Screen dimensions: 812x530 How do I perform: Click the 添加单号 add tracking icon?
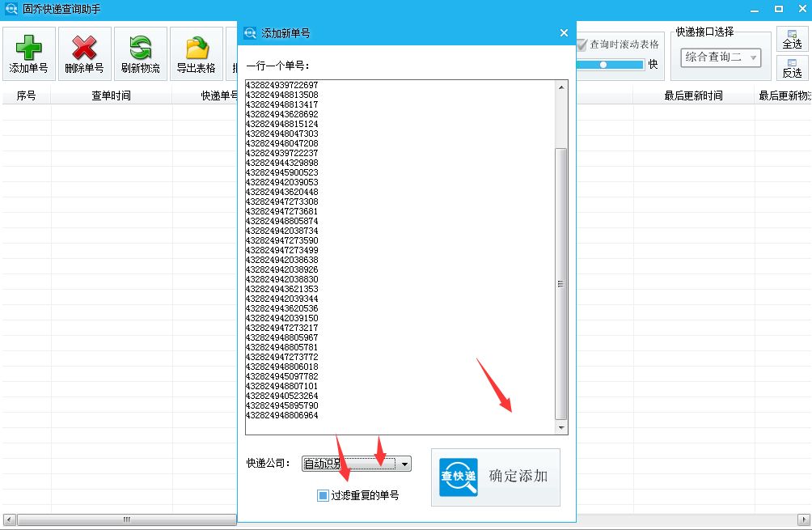[x=27, y=53]
